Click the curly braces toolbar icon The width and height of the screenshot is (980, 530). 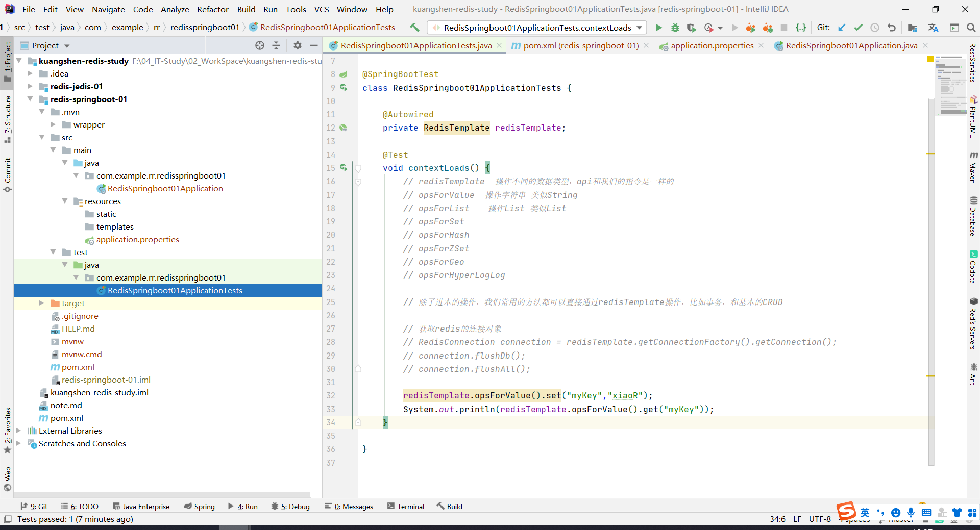tap(801, 28)
